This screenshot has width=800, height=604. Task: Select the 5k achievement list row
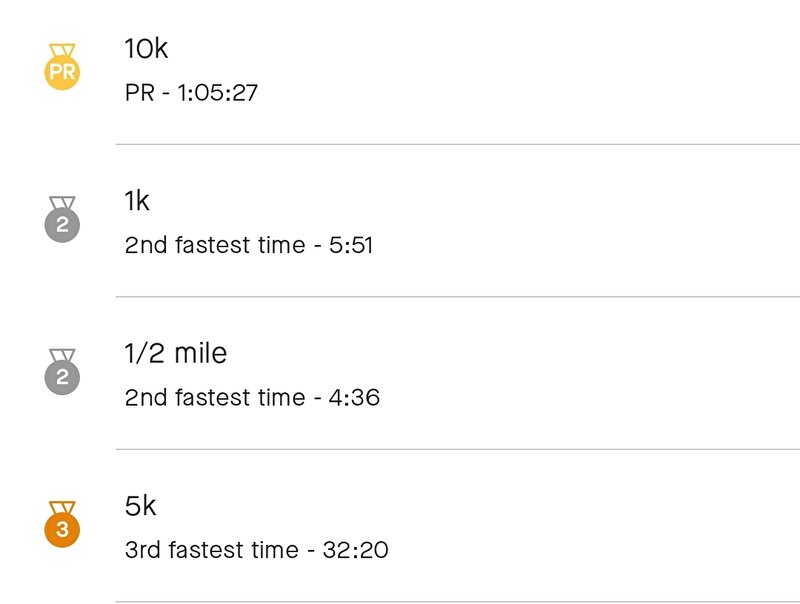400,526
